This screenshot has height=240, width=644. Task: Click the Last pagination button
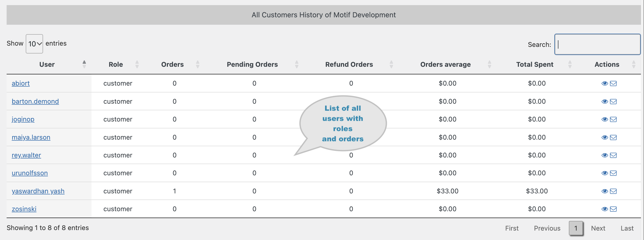tap(627, 228)
